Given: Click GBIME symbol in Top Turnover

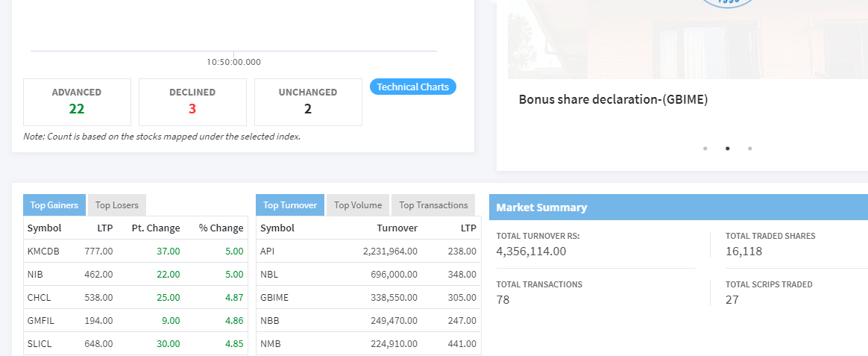Looking at the screenshot, I should click(x=274, y=298).
